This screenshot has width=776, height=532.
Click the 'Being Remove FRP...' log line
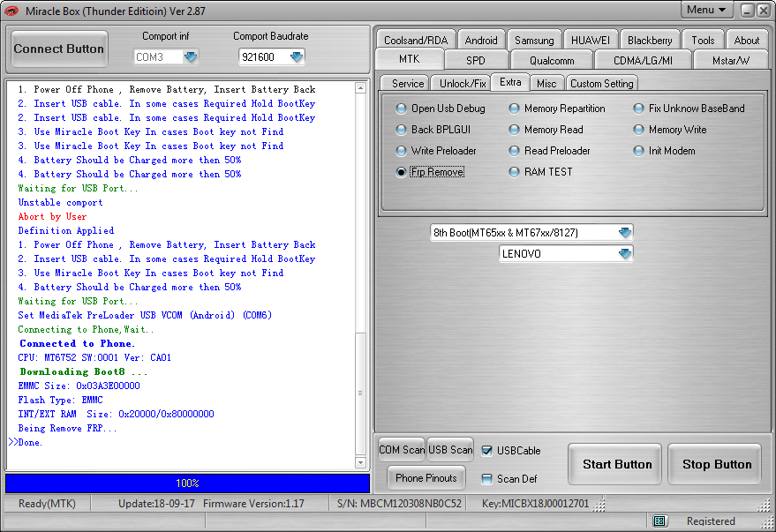[68, 428]
